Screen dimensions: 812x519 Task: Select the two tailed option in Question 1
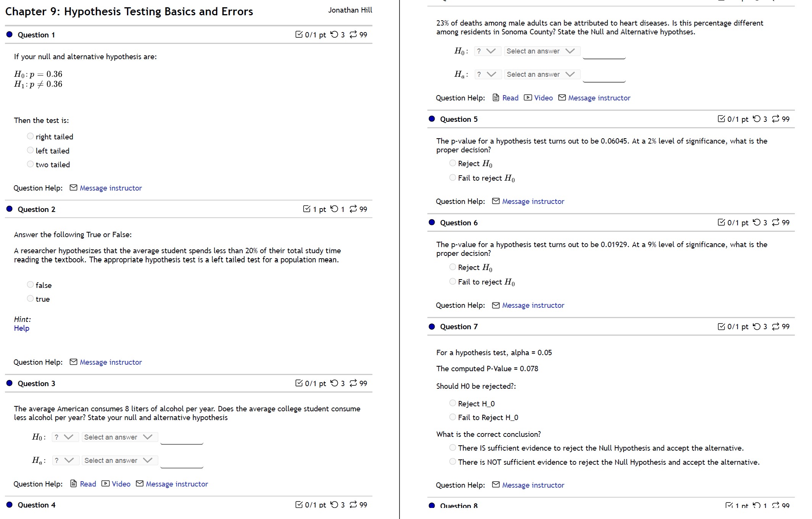[x=30, y=164]
